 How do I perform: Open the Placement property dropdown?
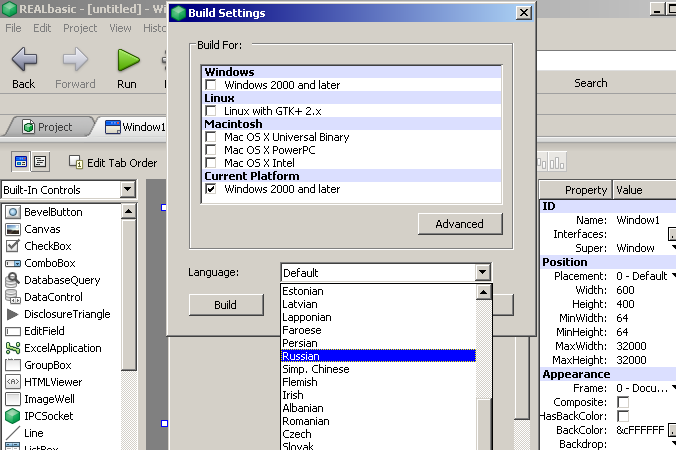(673, 276)
